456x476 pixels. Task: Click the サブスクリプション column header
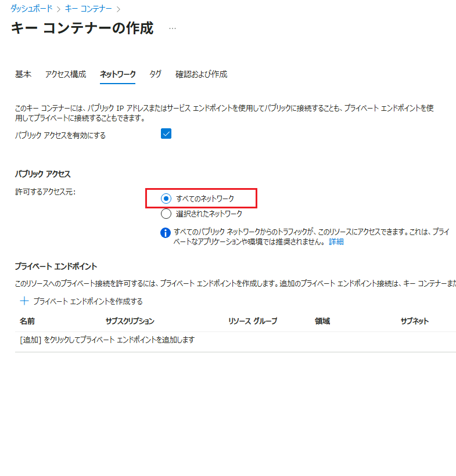pos(130,321)
